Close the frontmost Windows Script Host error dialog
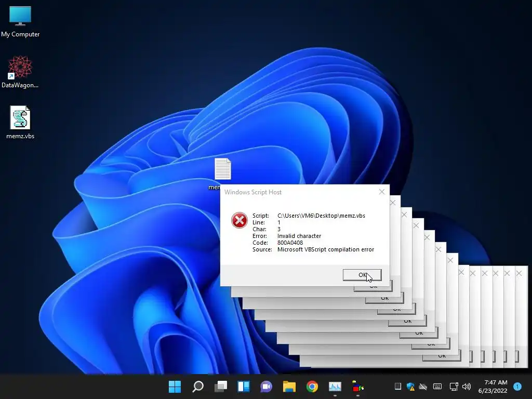 pos(382,192)
